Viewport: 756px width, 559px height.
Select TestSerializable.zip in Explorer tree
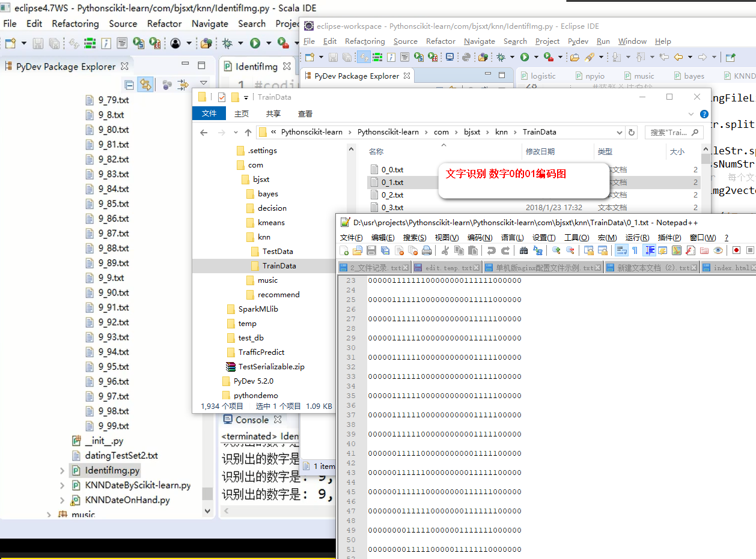coord(271,367)
